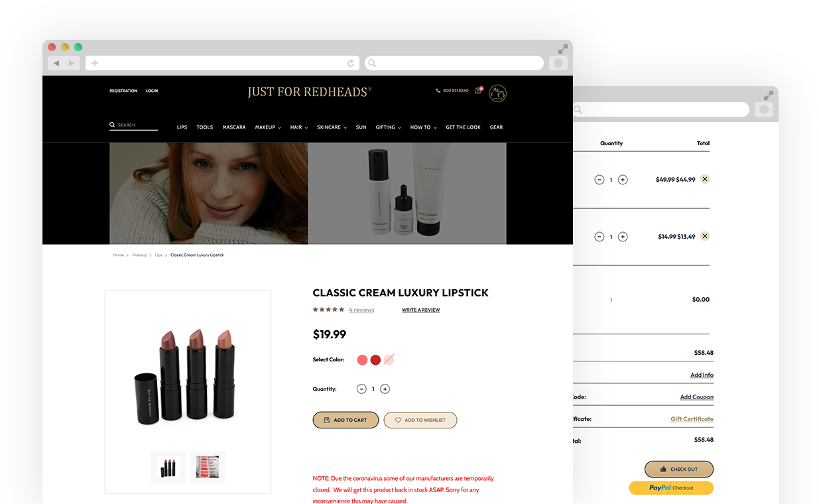Viewport: 819px width, 504px height.
Task: Expand the Makeup navigation dropdown
Action: [x=268, y=127]
